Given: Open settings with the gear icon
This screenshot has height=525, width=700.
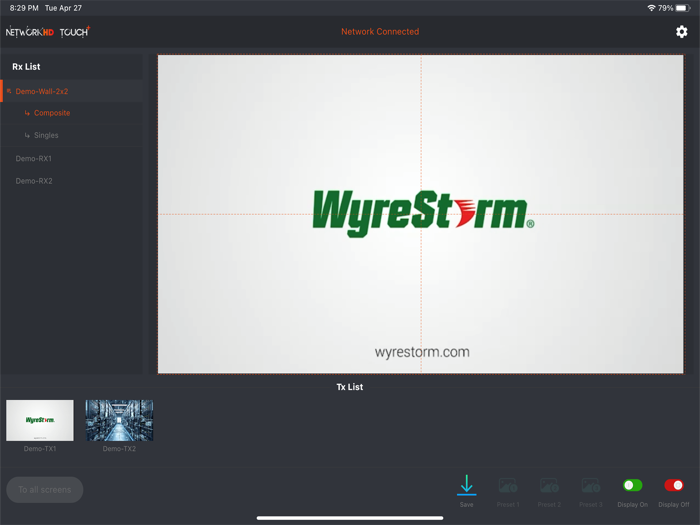Looking at the screenshot, I should pyautogui.click(x=681, y=32).
